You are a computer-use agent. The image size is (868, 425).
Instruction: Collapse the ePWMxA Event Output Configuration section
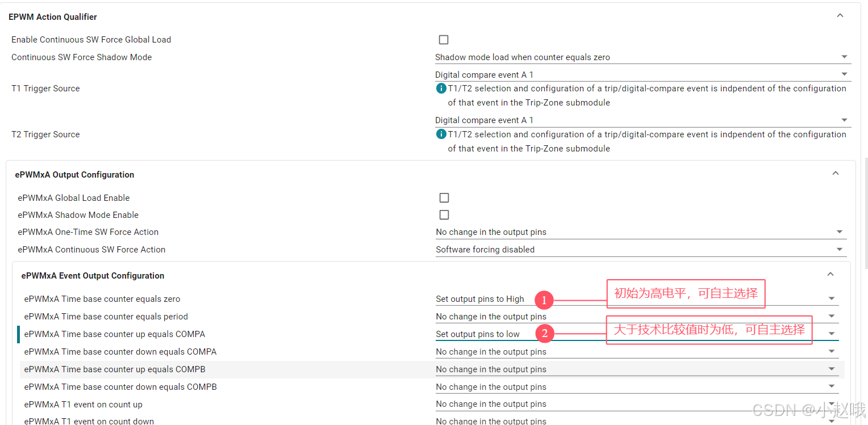(x=831, y=275)
